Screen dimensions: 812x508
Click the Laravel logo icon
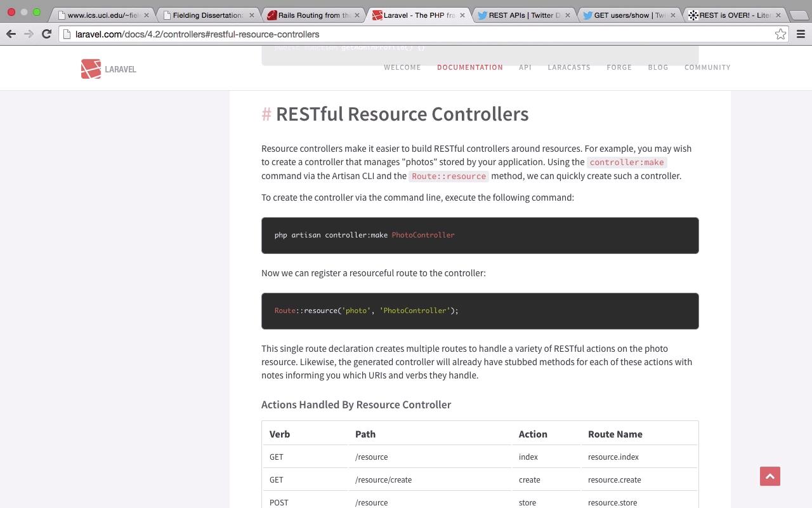91,69
